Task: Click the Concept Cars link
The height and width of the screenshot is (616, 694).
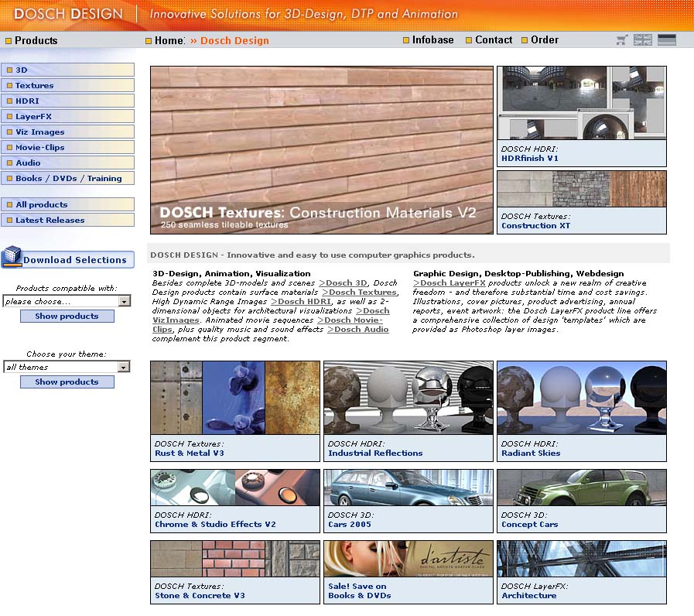Action: (530, 525)
